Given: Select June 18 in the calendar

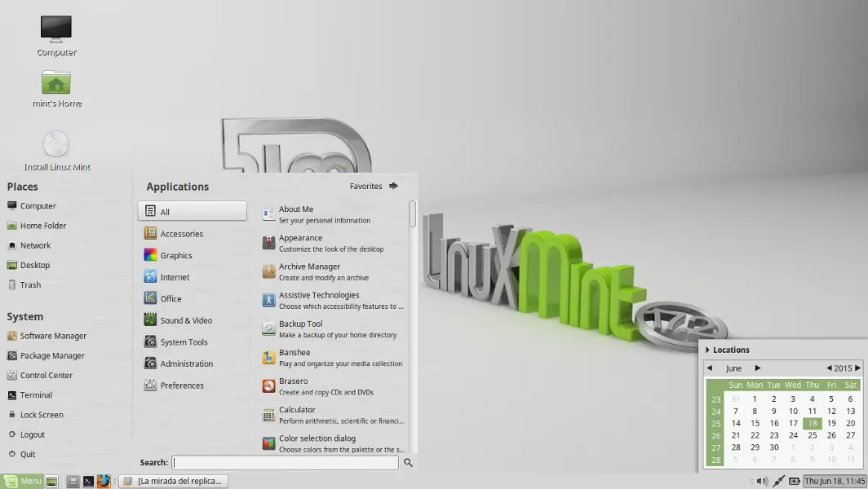Looking at the screenshot, I should coord(812,423).
